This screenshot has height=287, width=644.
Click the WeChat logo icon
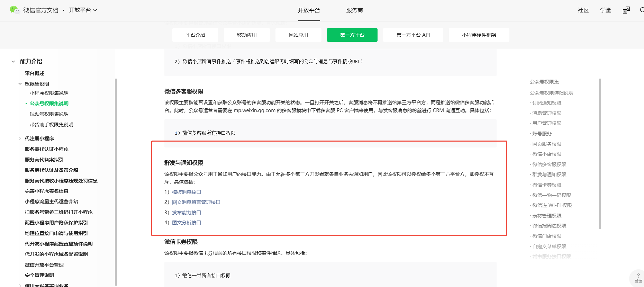[x=15, y=10]
